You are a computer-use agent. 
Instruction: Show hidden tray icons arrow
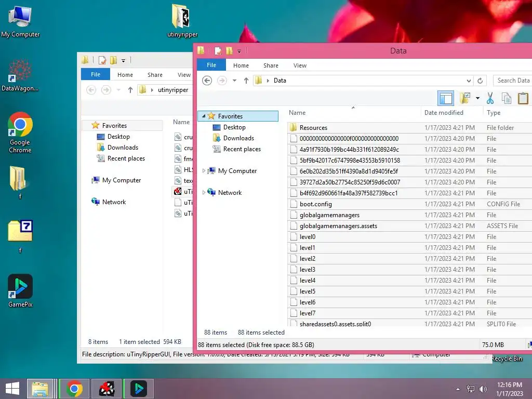[458, 389]
